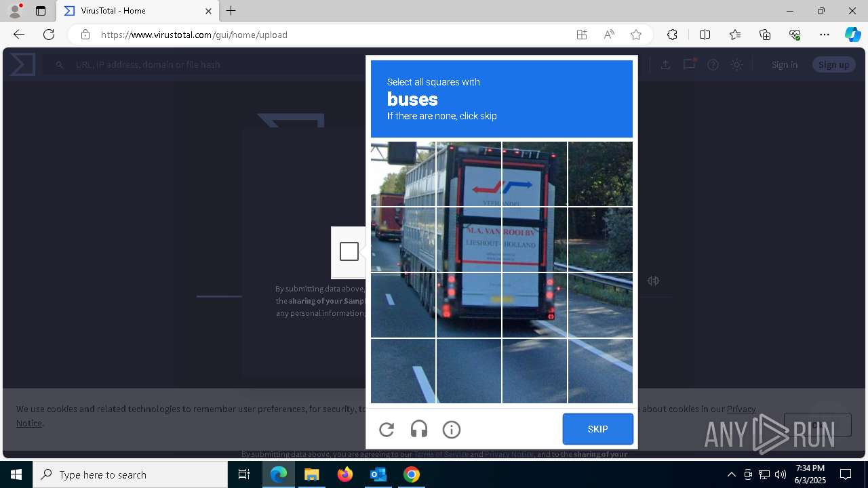Viewport: 868px width, 488px height.
Task: Open Outlook from taskbar
Action: click(x=378, y=474)
